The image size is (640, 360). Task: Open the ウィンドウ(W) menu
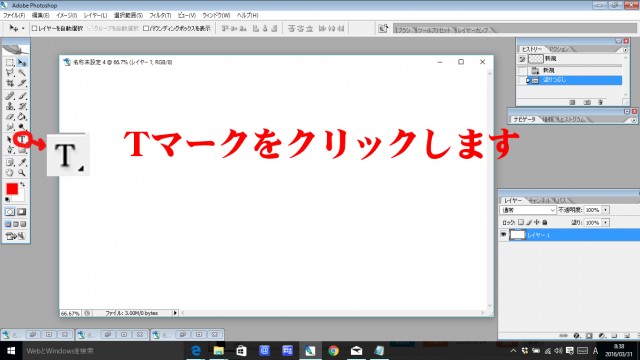216,15
